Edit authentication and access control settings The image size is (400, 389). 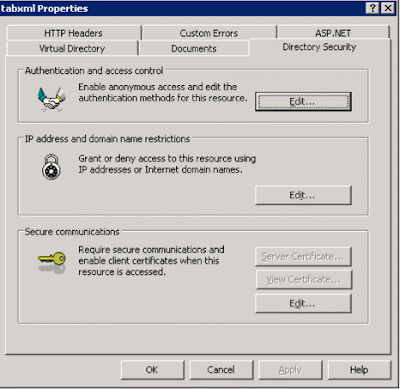point(303,102)
